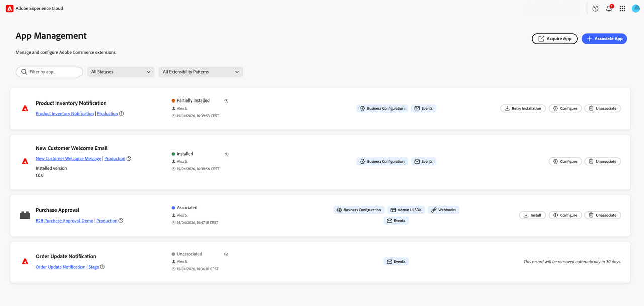
Task: Open Production link under New Customer Welcome Email
Action: [115, 159]
